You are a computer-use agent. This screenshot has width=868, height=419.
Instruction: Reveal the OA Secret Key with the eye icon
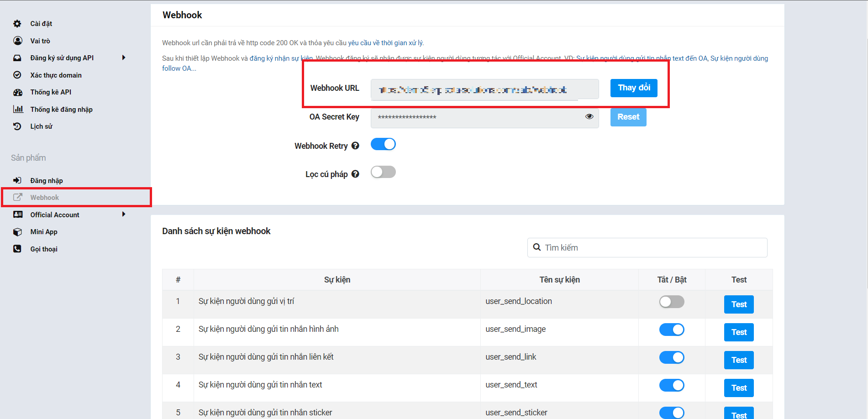589,117
